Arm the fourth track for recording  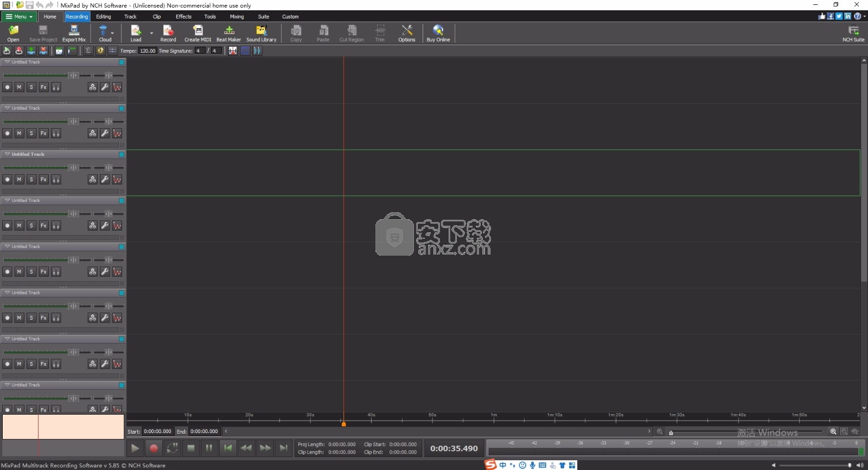7,225
